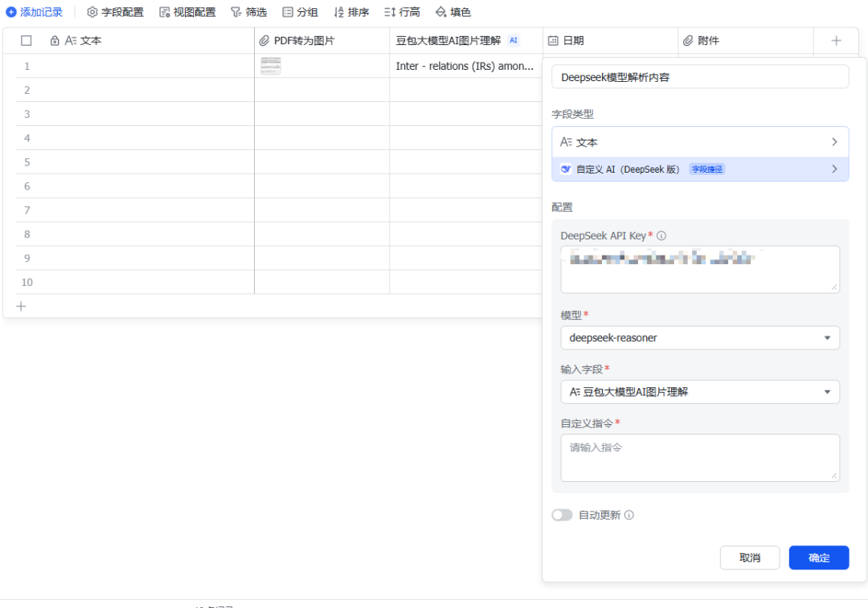
Task: Open the 排序 sort tool
Action: click(351, 11)
